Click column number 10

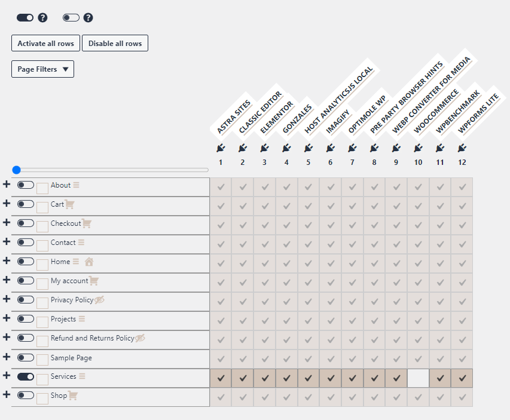click(x=419, y=163)
